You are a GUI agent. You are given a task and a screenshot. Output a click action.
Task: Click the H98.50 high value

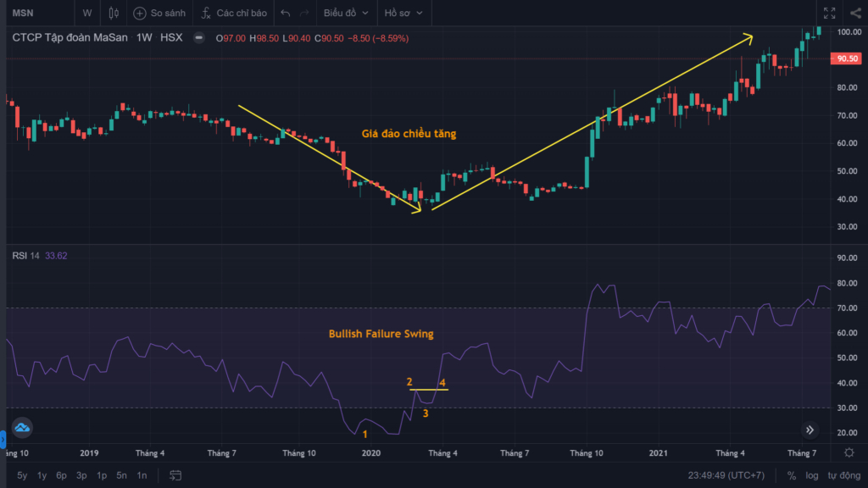click(x=264, y=38)
